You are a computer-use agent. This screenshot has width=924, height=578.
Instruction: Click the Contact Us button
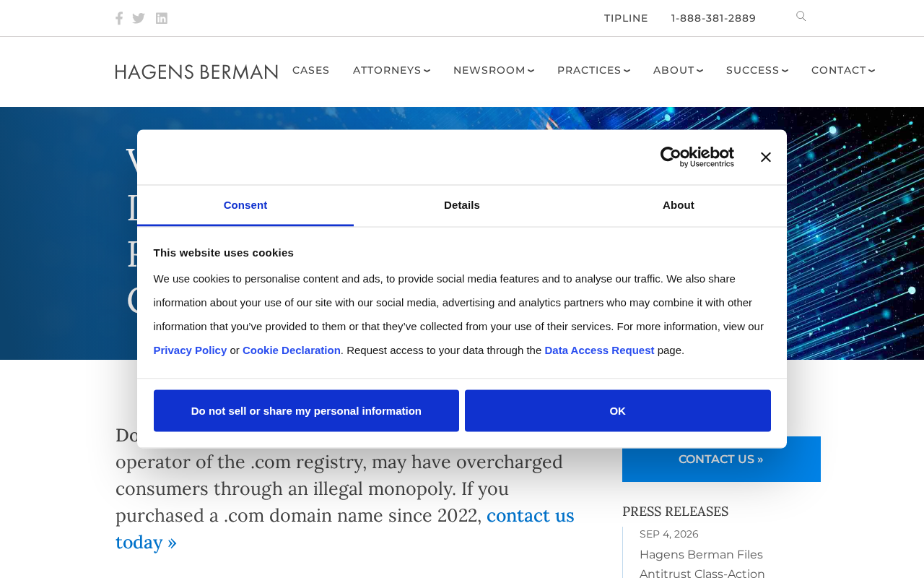721,460
